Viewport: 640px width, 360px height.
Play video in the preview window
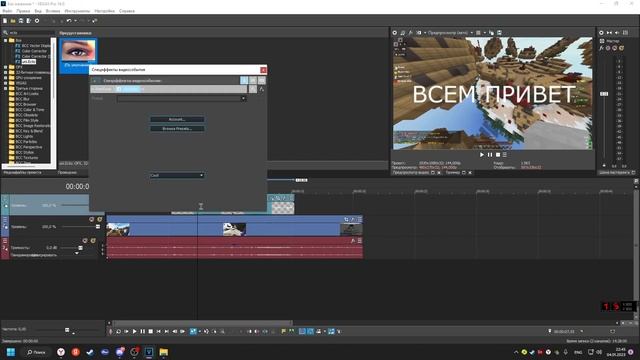482,155
